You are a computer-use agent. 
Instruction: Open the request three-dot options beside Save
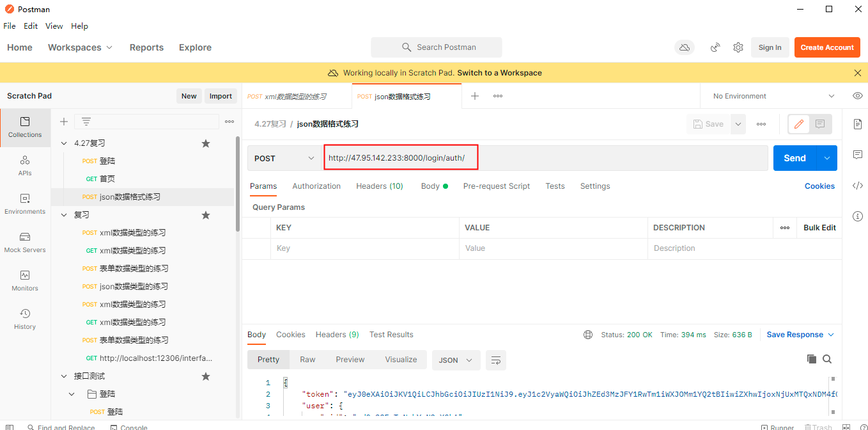(761, 124)
